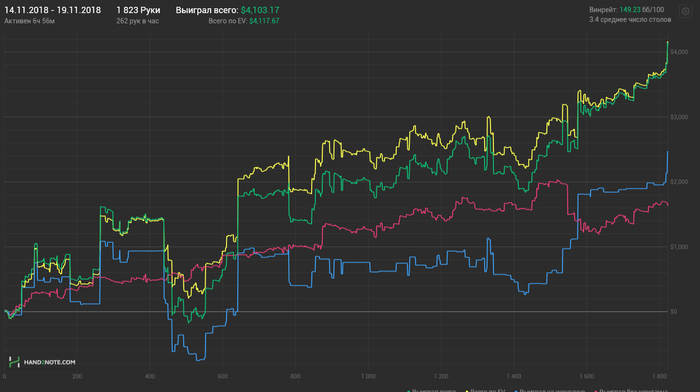The image size is (700, 392).
Task: Click the blue showdown line's lowest dip
Action: coord(200,360)
